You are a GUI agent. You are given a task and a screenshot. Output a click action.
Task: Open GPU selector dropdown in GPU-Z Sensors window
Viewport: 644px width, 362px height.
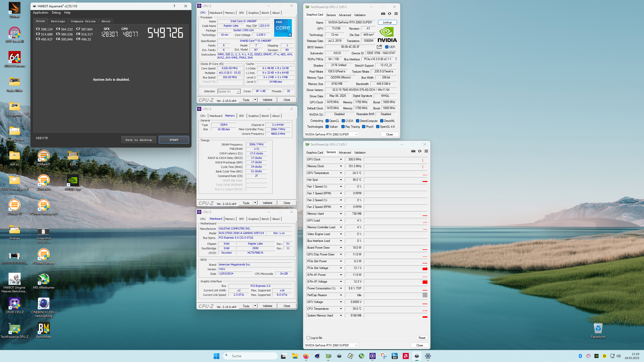pos(332,345)
